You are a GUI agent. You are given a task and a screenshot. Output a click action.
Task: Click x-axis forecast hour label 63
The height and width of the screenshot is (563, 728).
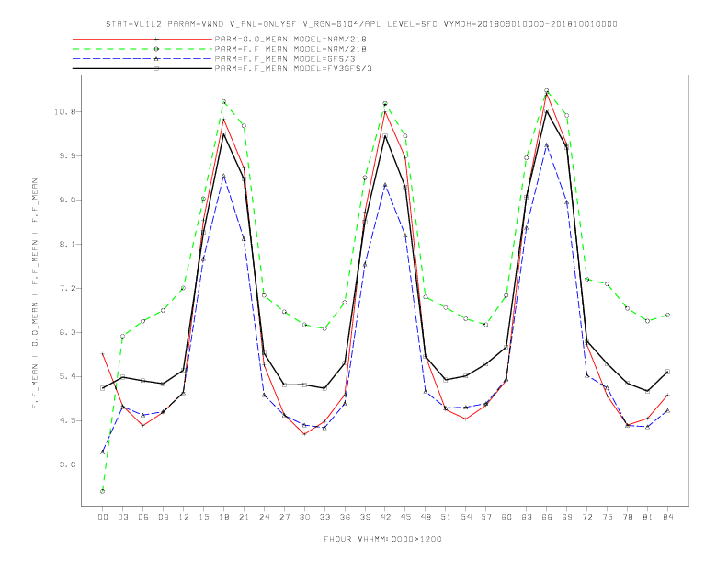point(527,517)
